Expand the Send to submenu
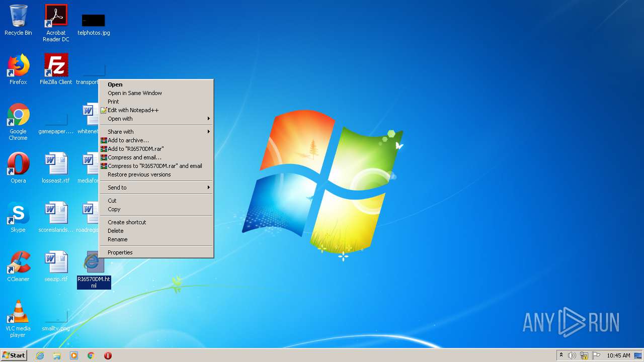Viewport: 644px width, 362px height. (x=156, y=188)
